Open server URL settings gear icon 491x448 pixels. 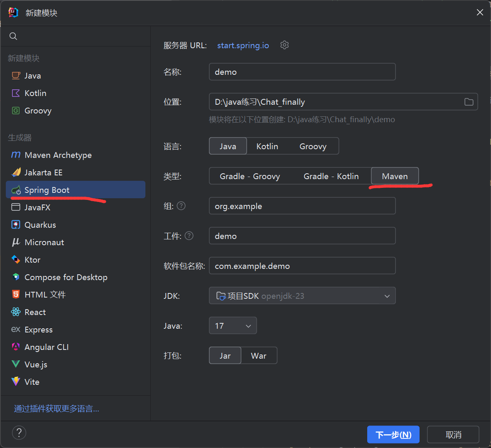284,45
